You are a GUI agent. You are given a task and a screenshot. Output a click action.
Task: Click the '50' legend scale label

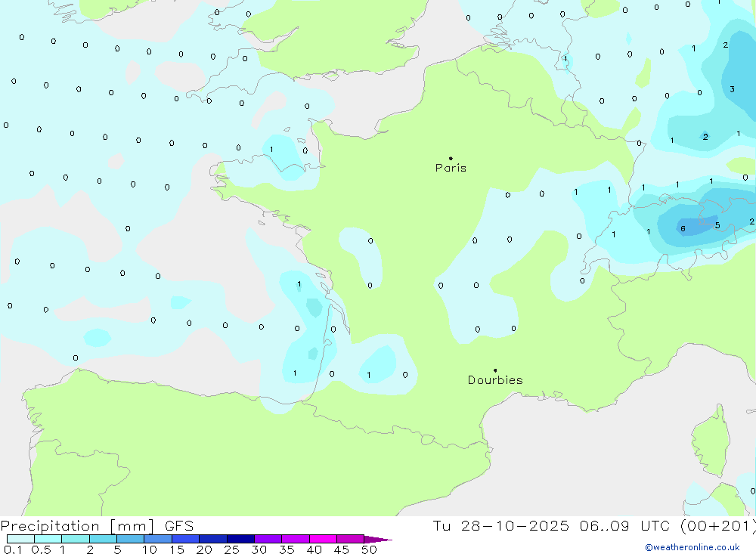click(x=369, y=549)
